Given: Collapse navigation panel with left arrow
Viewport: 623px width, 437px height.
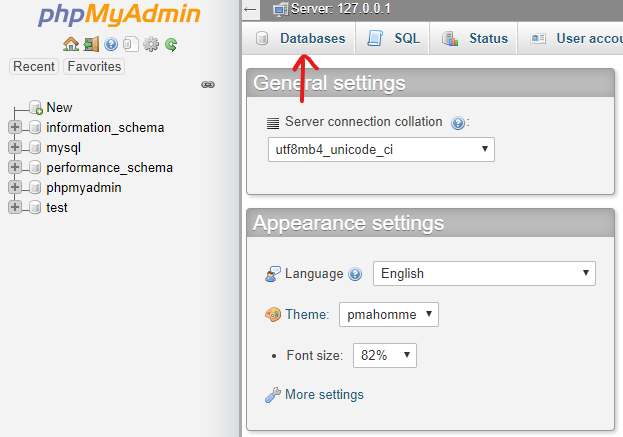Looking at the screenshot, I should coord(250,9).
